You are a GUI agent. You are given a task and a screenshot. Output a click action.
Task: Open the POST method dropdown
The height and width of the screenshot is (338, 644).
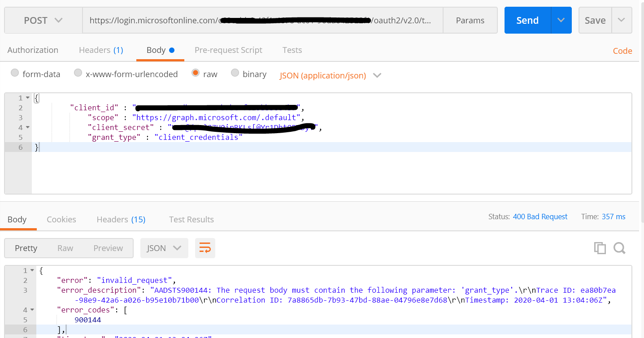click(44, 20)
